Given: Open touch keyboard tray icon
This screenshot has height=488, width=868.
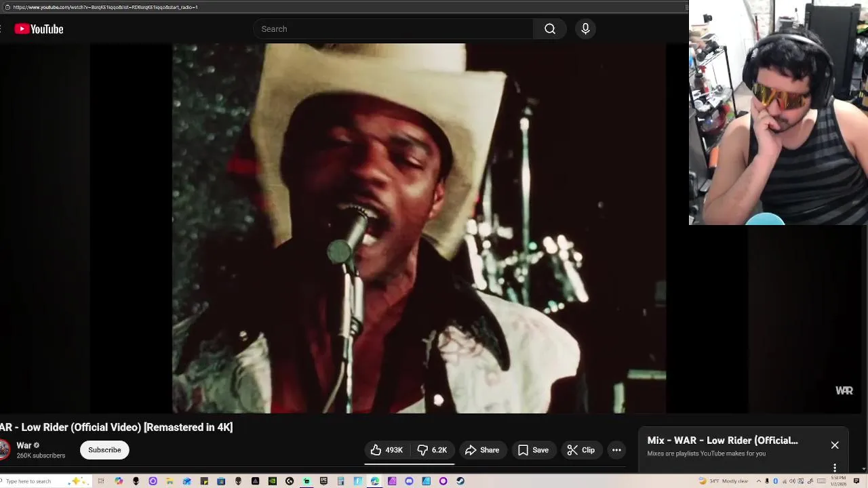Looking at the screenshot, I should (821, 481).
